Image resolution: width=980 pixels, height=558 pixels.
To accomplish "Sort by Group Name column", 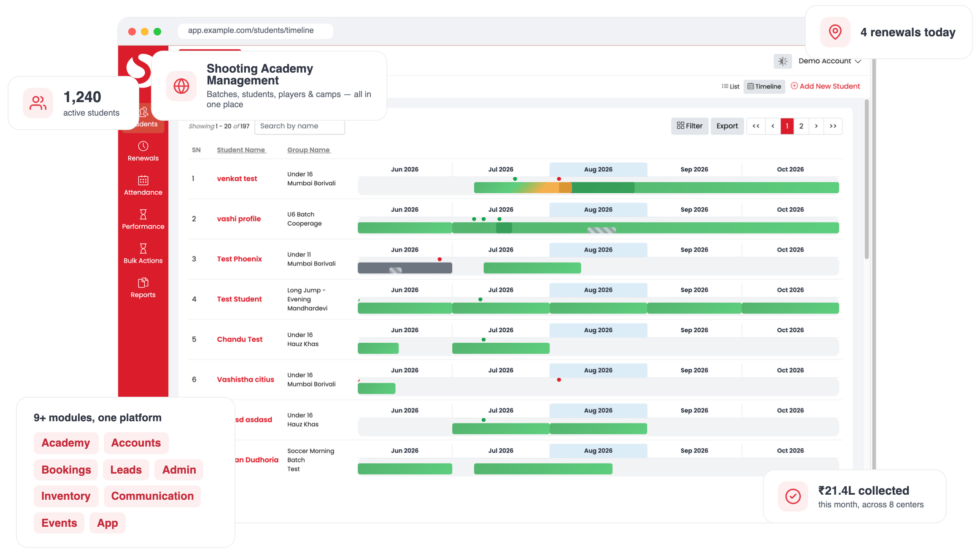I will (308, 150).
